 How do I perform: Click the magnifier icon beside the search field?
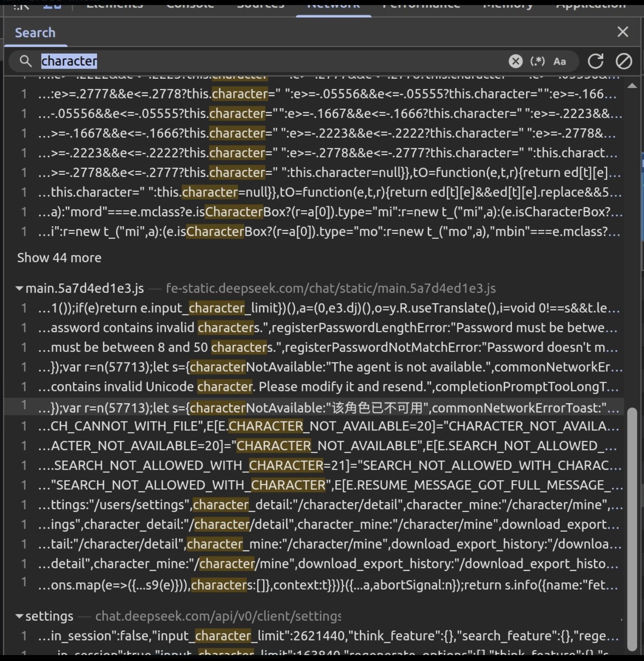tap(26, 61)
